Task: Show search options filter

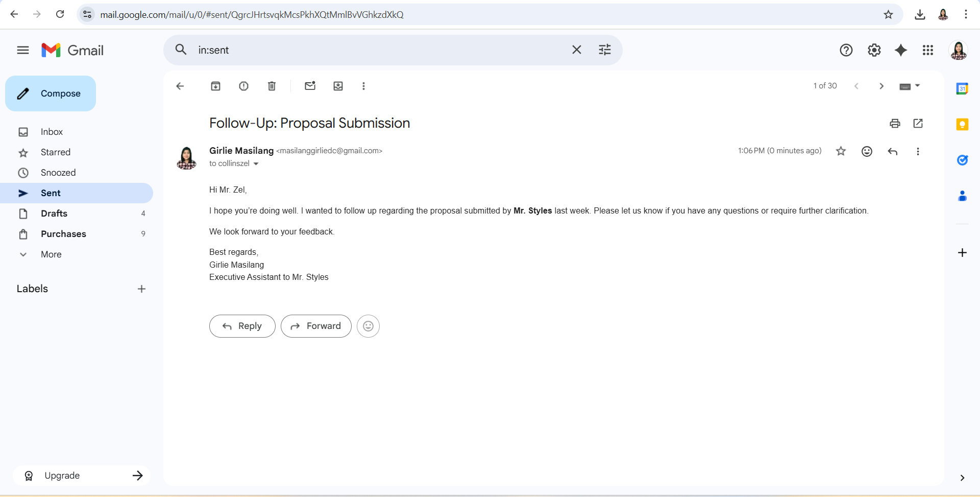Action: (x=604, y=50)
